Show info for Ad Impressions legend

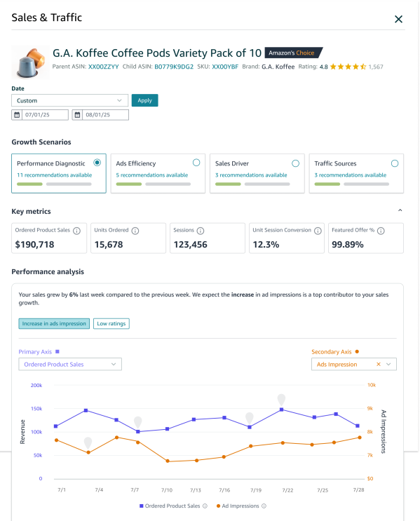264,506
